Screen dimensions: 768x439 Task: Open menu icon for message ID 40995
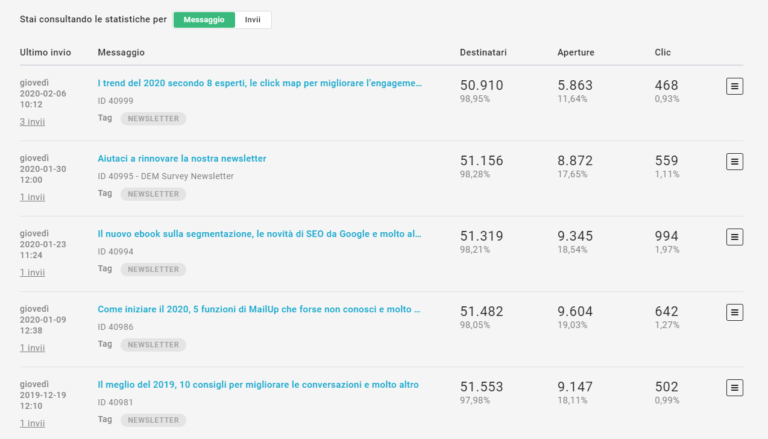(x=734, y=161)
